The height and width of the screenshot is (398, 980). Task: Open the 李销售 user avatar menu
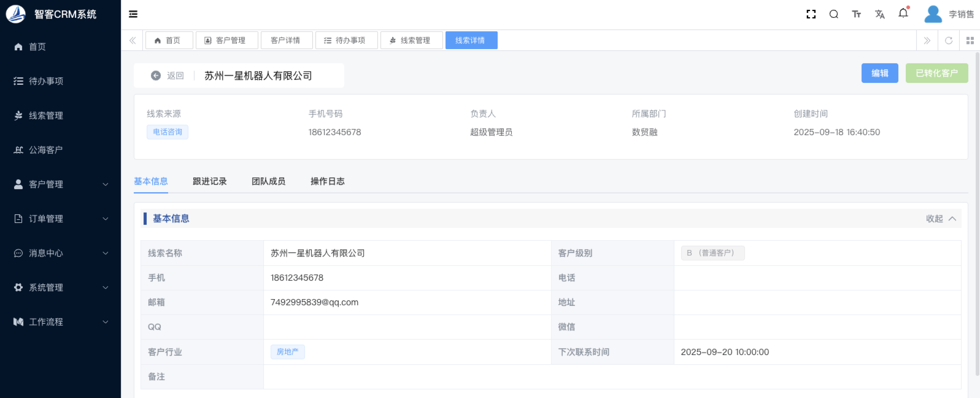948,14
